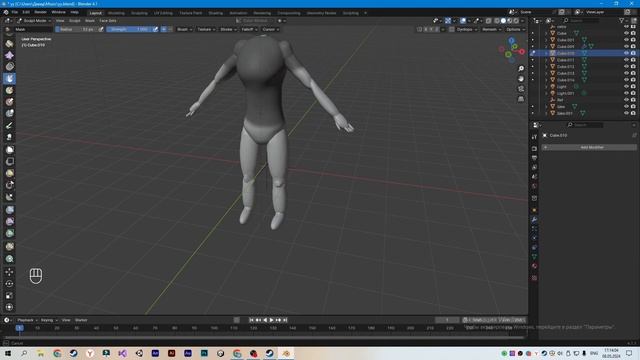Click the Blender logo app menu
The width and height of the screenshot is (640, 360).
[6, 12]
